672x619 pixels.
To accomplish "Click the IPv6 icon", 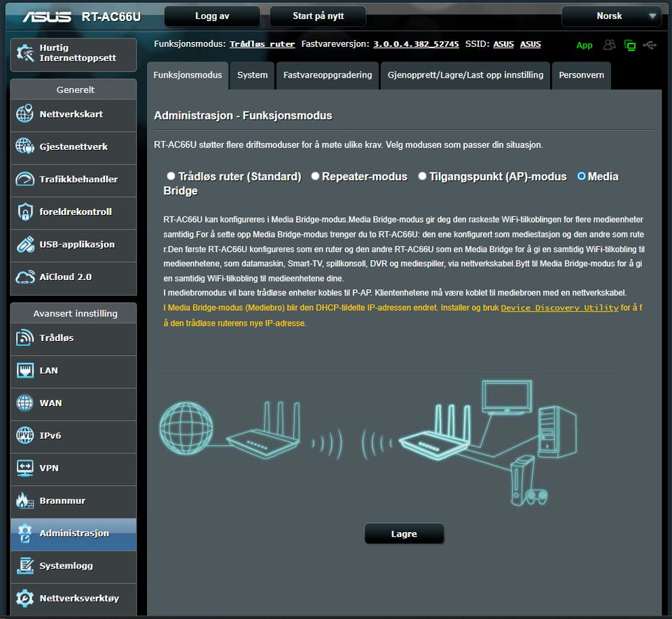I will [25, 435].
